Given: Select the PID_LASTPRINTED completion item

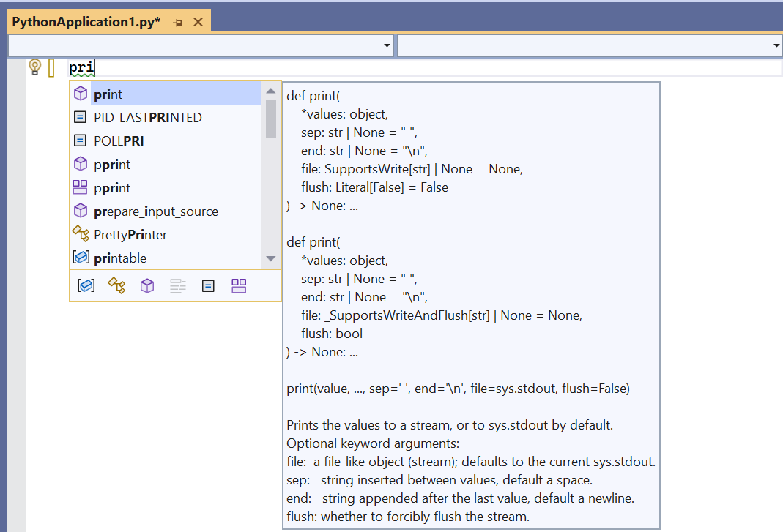Looking at the screenshot, I should pos(166,117).
